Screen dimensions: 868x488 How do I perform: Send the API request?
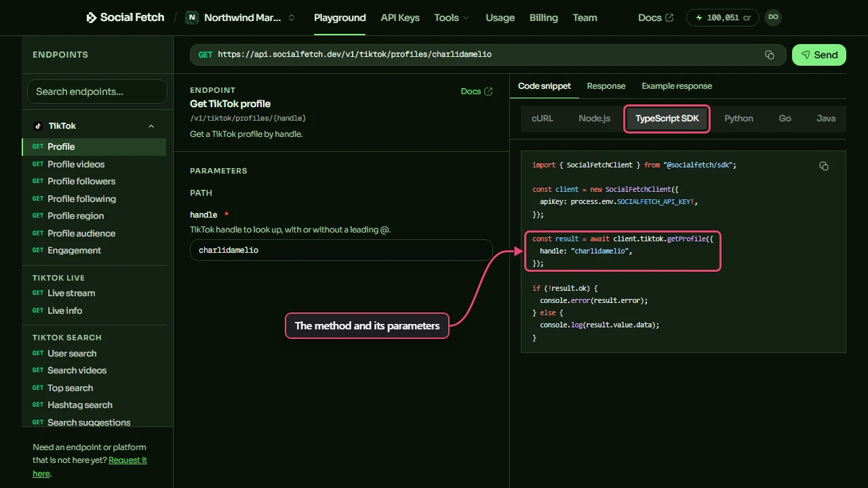pos(819,55)
